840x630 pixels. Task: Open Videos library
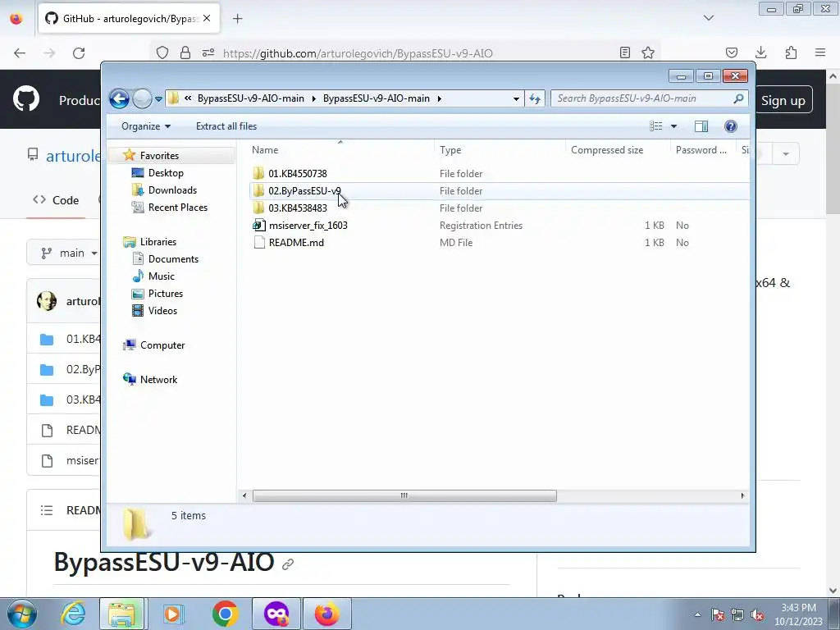(162, 311)
